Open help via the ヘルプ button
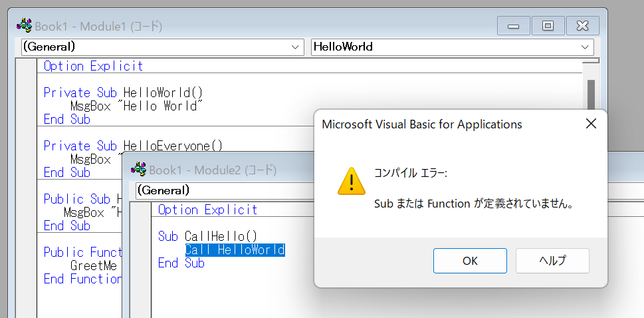The image size is (644, 318). (x=552, y=261)
